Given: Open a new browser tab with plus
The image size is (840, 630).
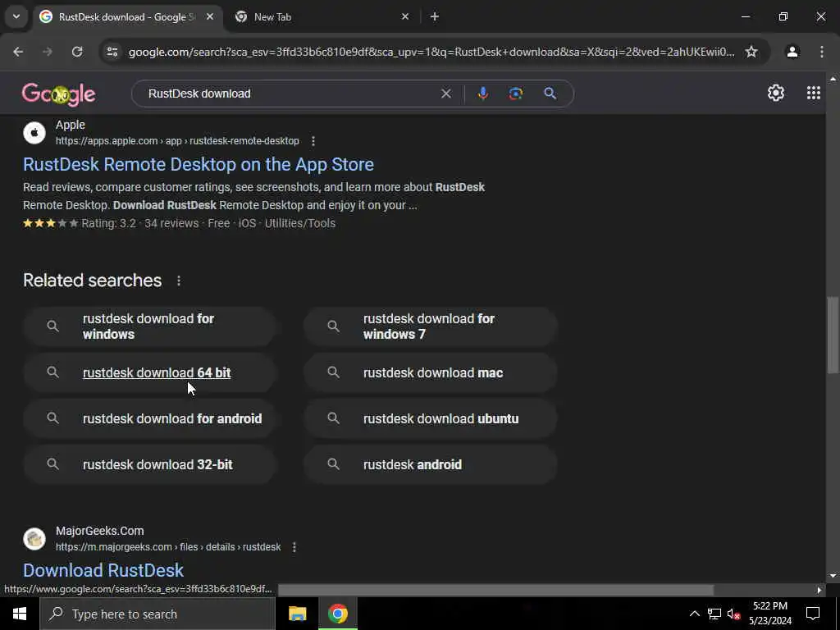Looking at the screenshot, I should (x=435, y=16).
